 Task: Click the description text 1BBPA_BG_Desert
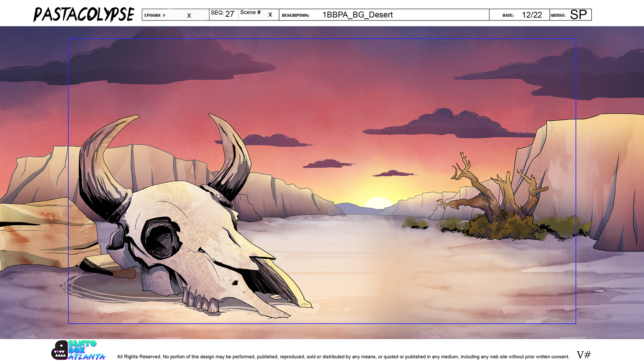point(357,15)
